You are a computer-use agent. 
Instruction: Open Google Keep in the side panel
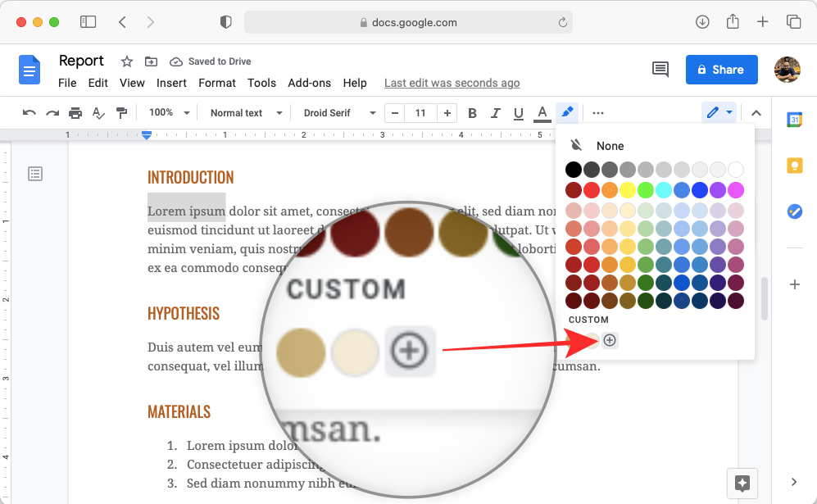tap(794, 166)
